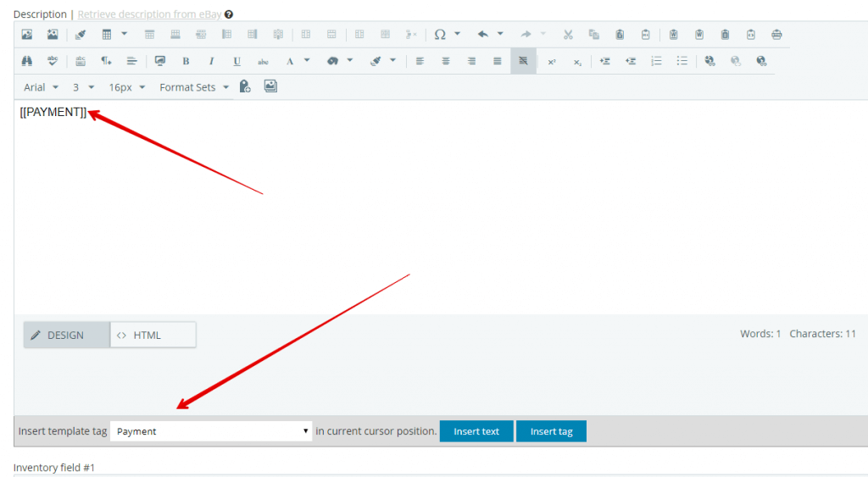
Task: Open the Image Manager tool
Action: 26,34
